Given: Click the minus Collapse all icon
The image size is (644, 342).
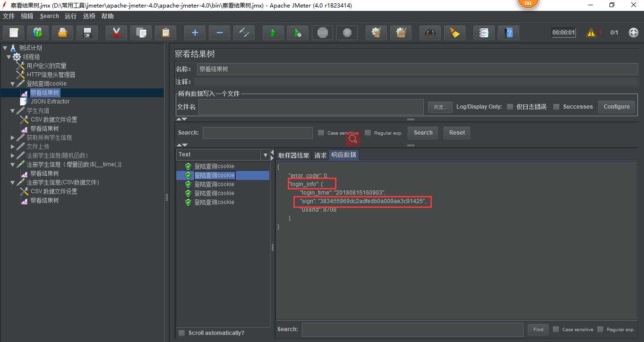Looking at the screenshot, I should [x=219, y=33].
